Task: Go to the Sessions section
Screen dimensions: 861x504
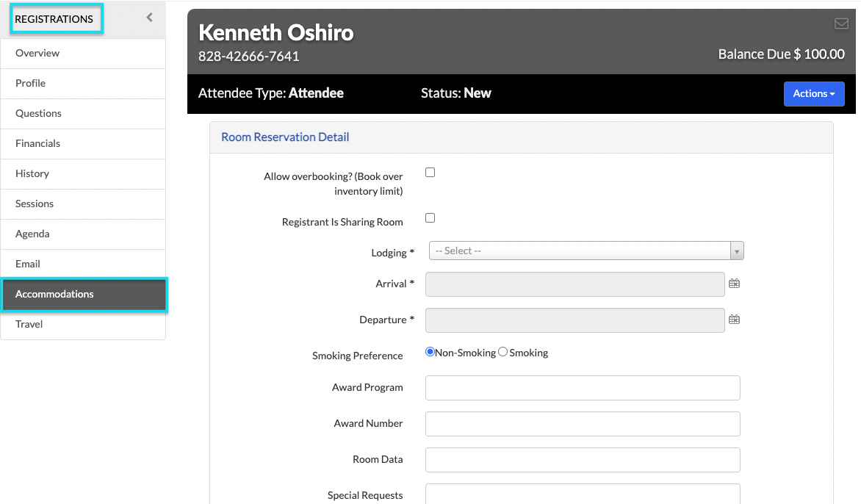Action: [83, 204]
